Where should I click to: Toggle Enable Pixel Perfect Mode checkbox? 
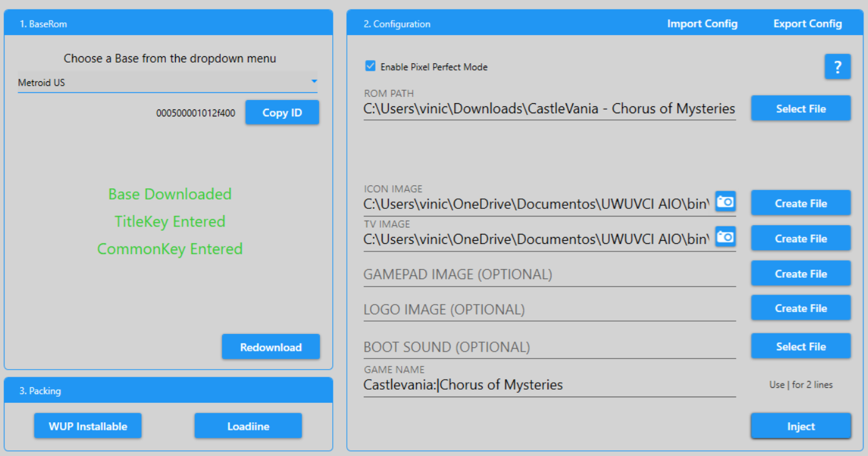[x=370, y=66]
